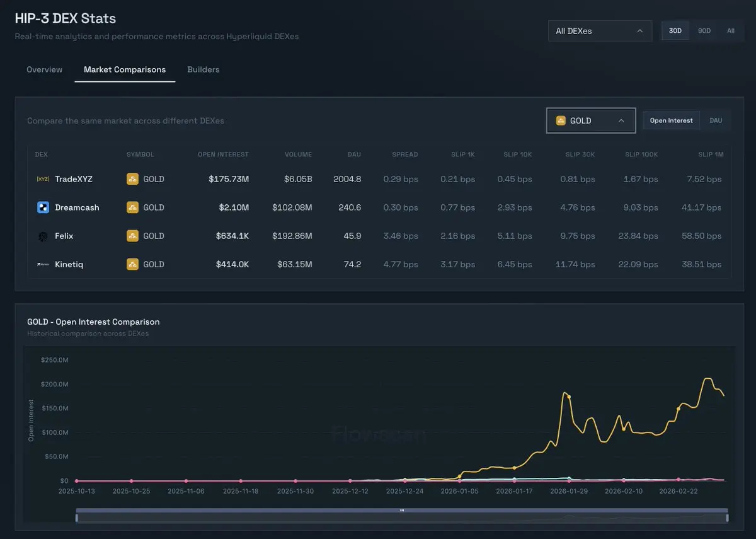Screen dimensions: 756x539
Task: Switch the time range to 90D
Action: (x=704, y=31)
